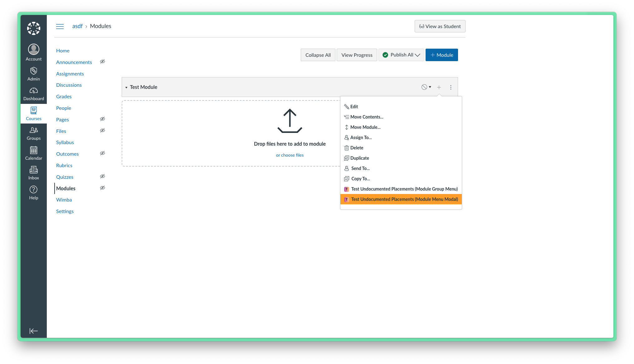Image resolution: width=634 pixels, height=364 pixels.
Task: Click the Courses icon in the sidebar
Action: (x=33, y=113)
